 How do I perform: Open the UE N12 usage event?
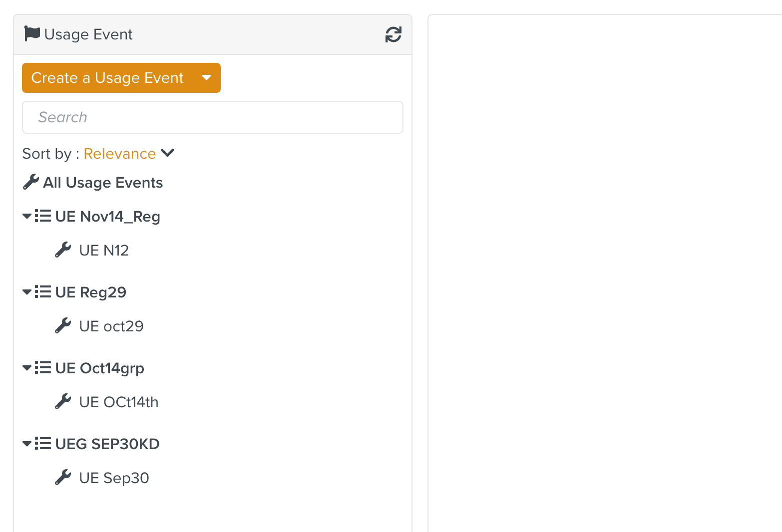pyautogui.click(x=104, y=250)
